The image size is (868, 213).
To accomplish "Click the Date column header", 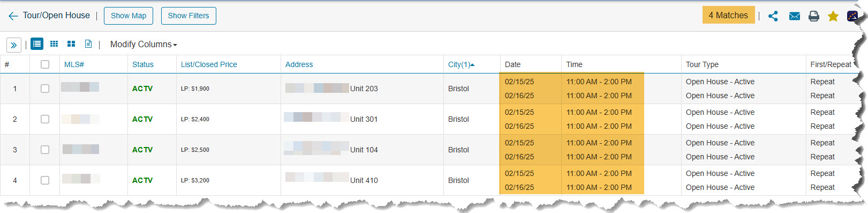I will click(x=512, y=64).
